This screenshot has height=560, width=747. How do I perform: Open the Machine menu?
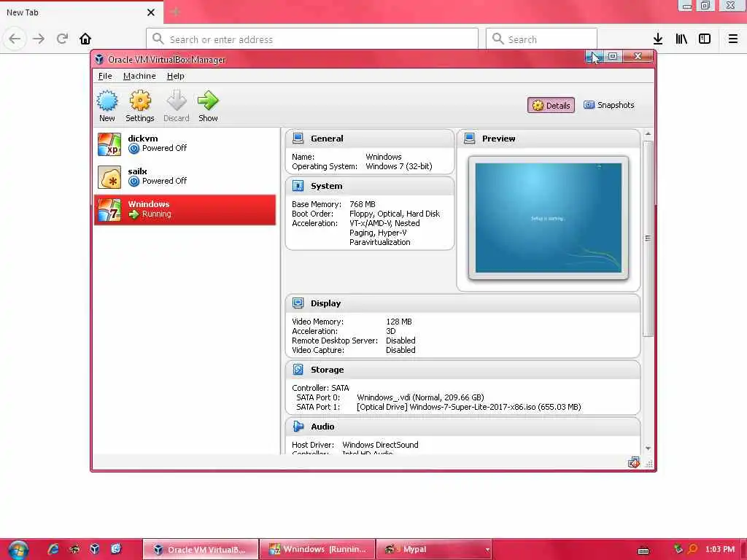(x=139, y=76)
